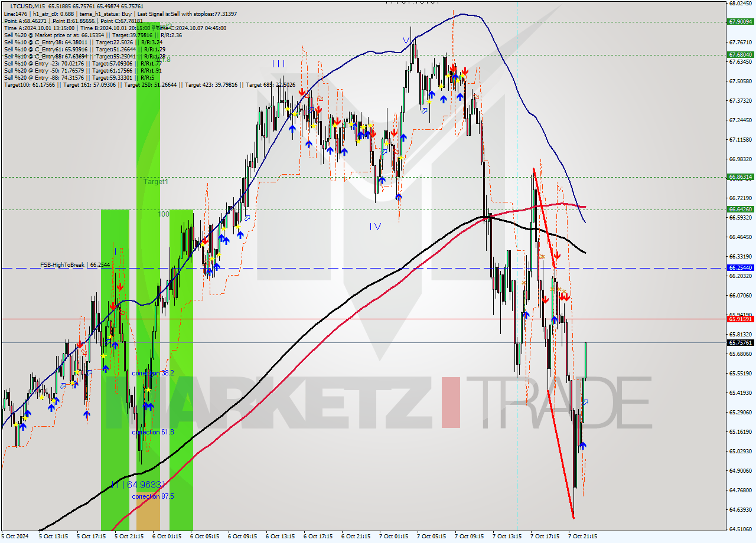
Task: Click the 64.51060 price axis value
Action: click(740, 529)
